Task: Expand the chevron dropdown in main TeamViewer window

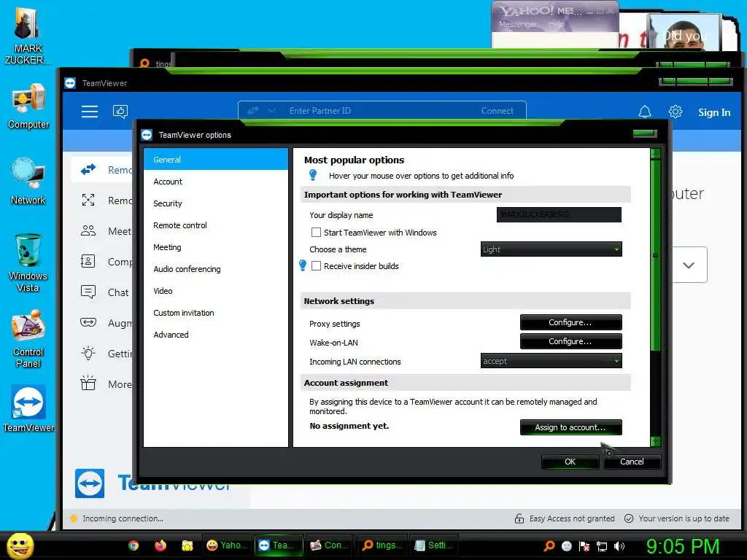Action: [689, 265]
